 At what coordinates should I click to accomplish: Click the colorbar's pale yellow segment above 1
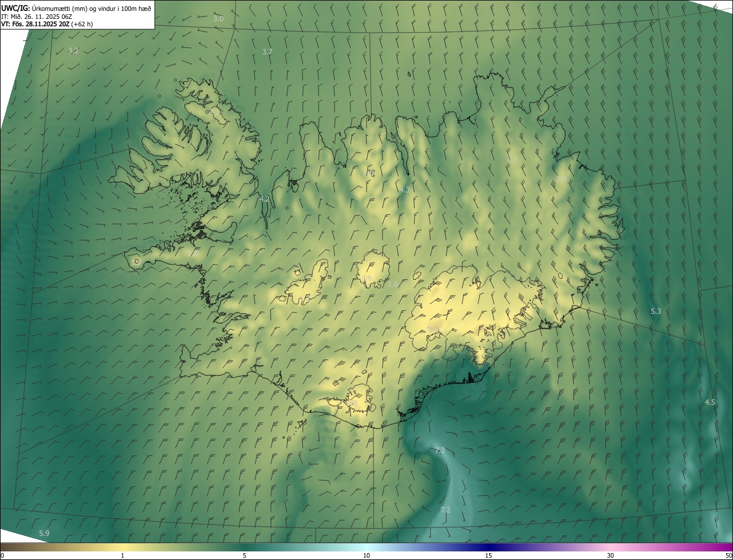123,547
